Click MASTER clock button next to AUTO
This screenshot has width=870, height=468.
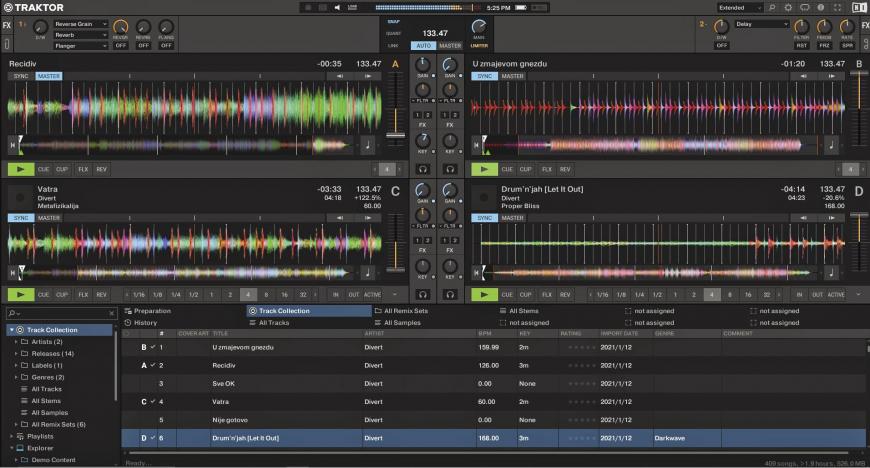pyautogui.click(x=450, y=46)
